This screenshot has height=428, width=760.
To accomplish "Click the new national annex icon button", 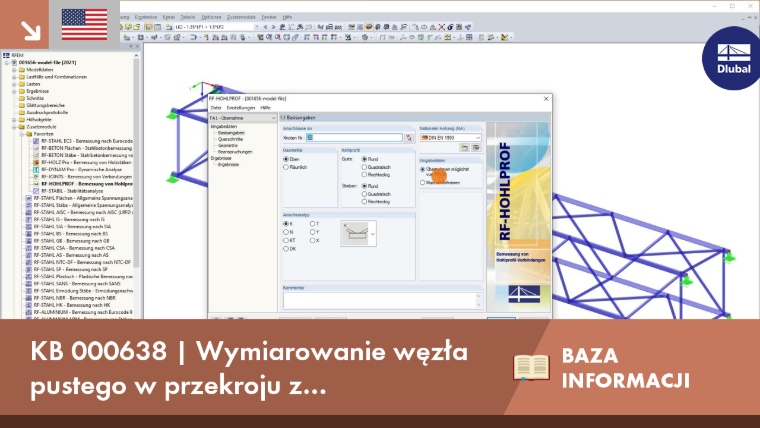I will [464, 148].
